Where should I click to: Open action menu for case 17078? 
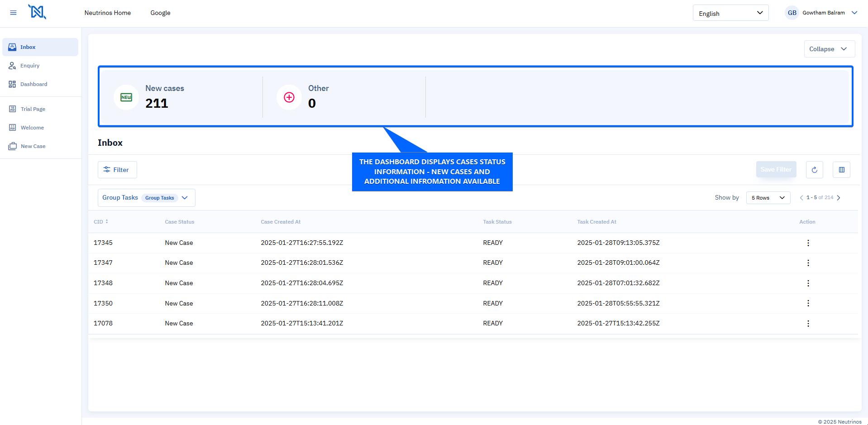(x=808, y=324)
